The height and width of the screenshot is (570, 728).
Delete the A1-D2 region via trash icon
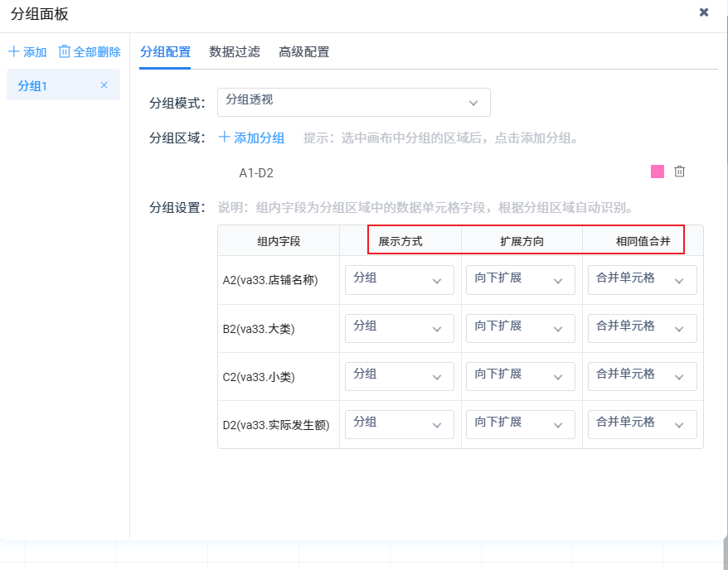680,171
